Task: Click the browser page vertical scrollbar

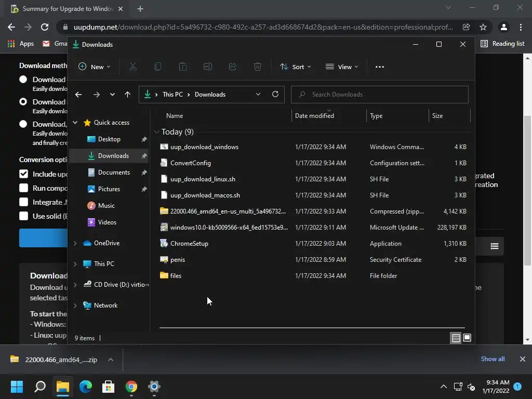Action: point(527,190)
